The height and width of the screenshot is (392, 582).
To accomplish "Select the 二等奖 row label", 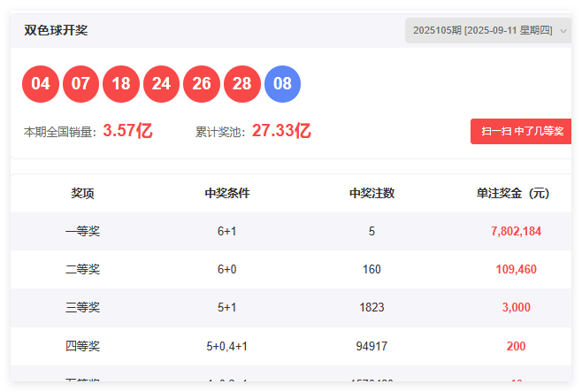I will click(82, 269).
